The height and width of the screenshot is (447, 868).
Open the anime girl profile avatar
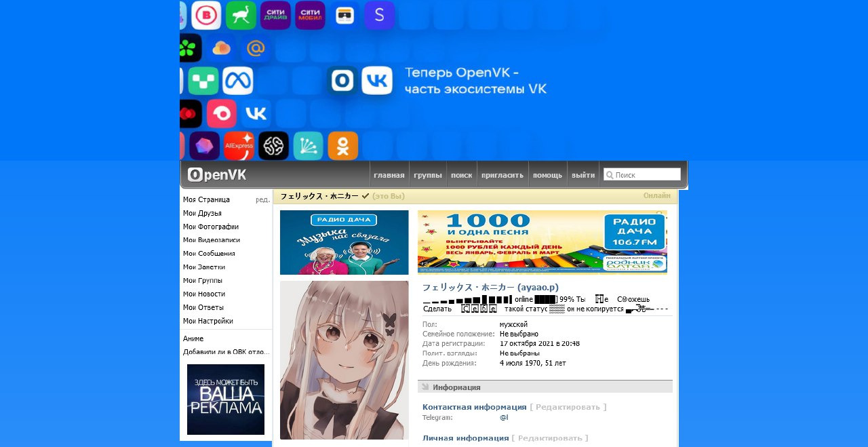344,360
